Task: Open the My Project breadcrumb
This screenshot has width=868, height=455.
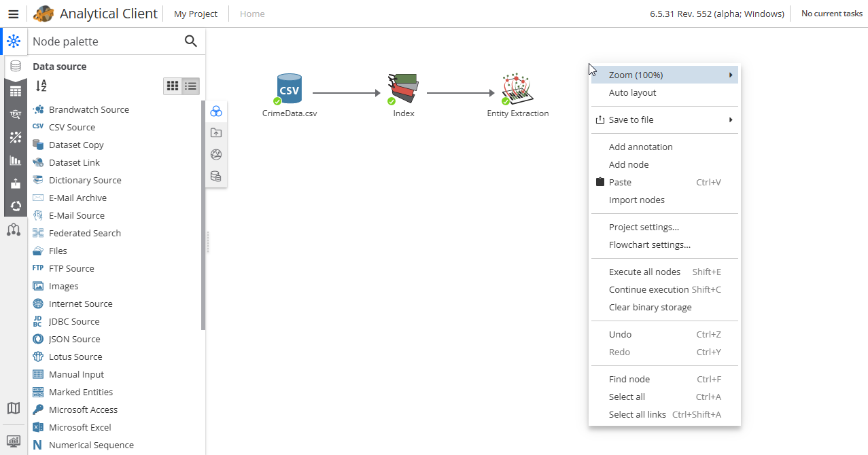Action: coord(196,14)
